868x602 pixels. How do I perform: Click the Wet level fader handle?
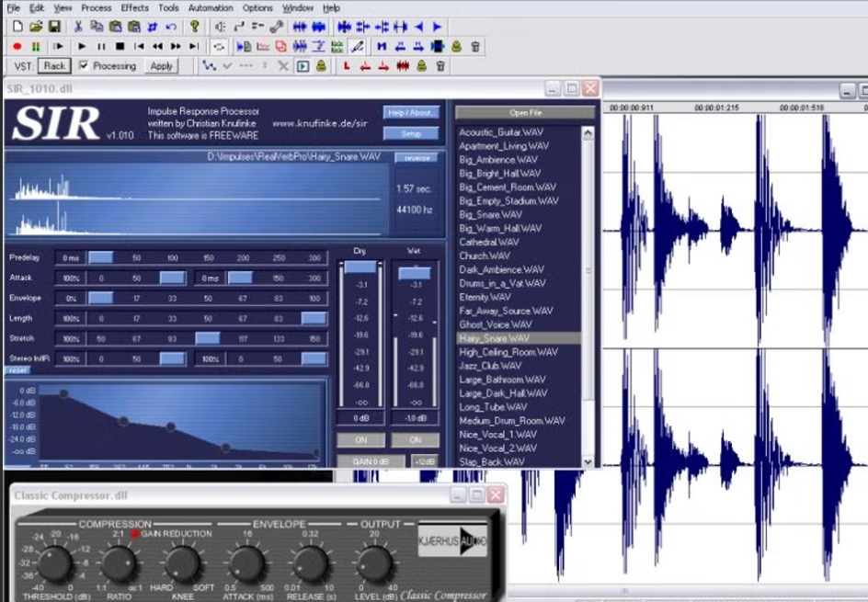(415, 273)
